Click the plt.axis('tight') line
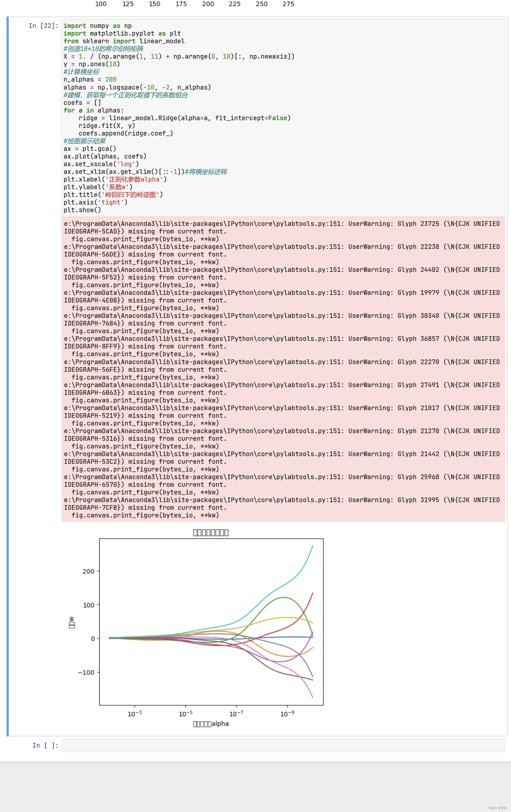This screenshot has width=511, height=812. tap(96, 202)
